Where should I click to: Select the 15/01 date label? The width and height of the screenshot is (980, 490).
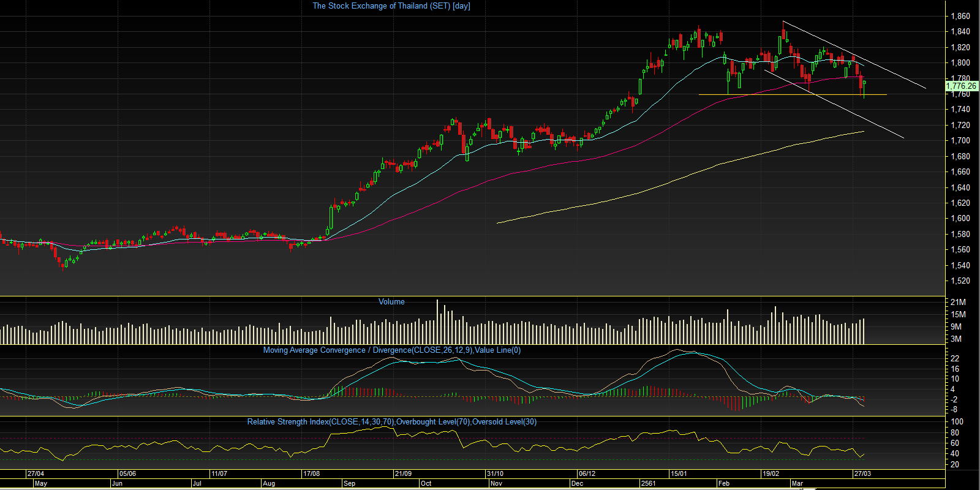pos(679,474)
